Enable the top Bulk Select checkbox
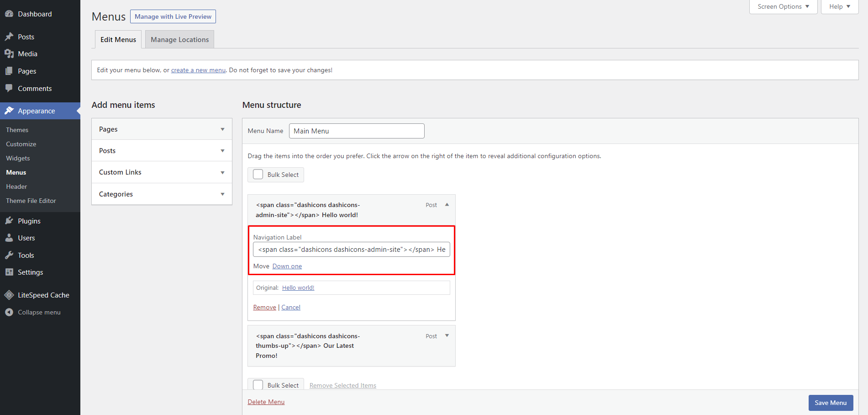The height and width of the screenshot is (415, 868). click(x=258, y=175)
